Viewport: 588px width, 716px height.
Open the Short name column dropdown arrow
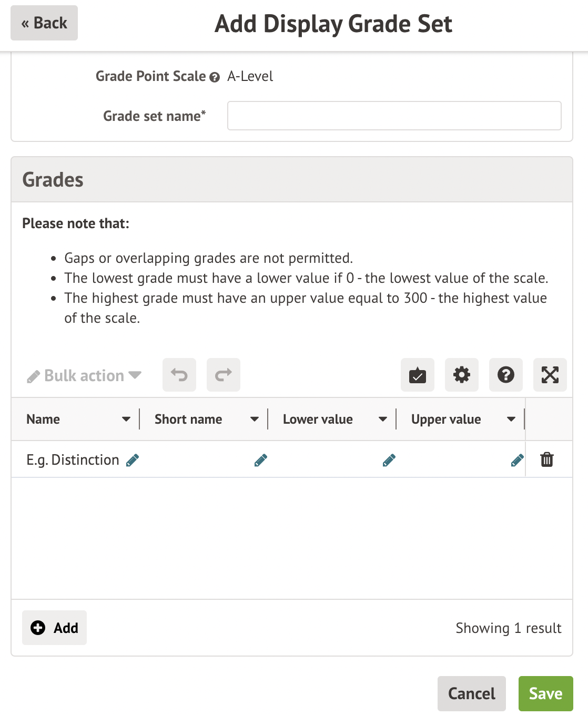pyautogui.click(x=255, y=419)
